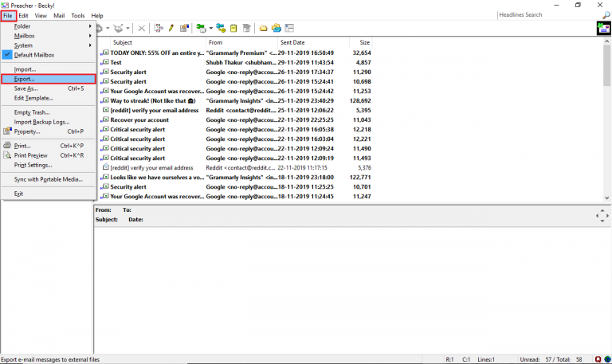Viewport: 612px width, 364px height.
Task: Open the File menu
Action: 8,16
